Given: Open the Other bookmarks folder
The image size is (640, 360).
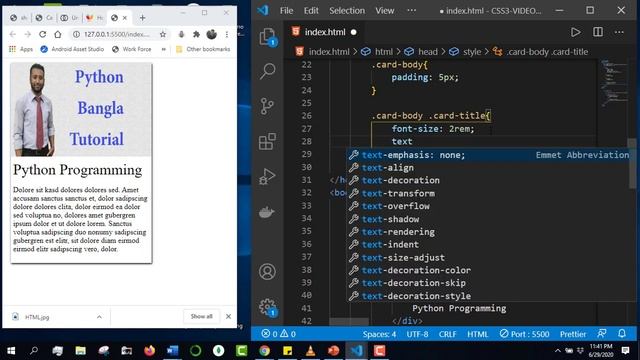Looking at the screenshot, I should click(203, 49).
